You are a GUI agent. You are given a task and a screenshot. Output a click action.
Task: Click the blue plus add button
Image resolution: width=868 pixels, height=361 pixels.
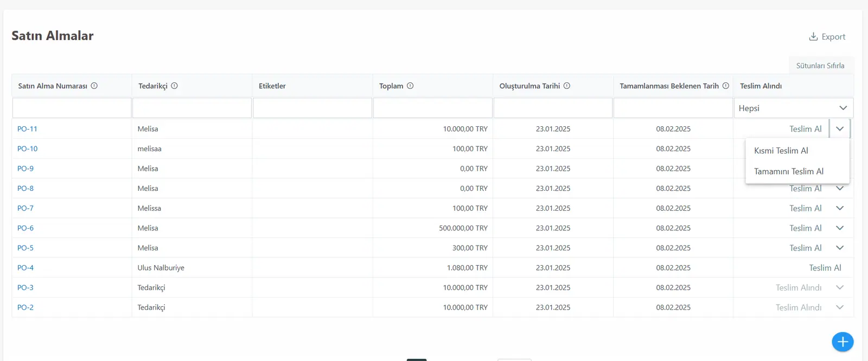click(843, 341)
